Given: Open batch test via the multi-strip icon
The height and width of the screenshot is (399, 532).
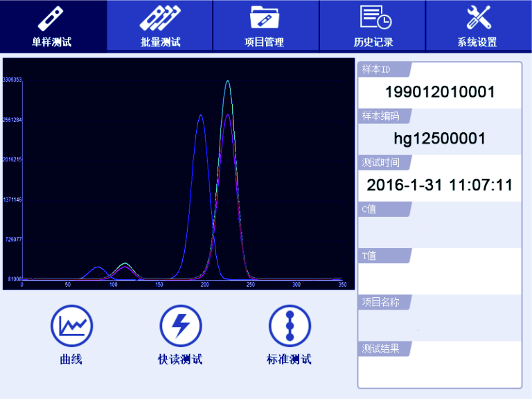Looking at the screenshot, I should point(160,17).
